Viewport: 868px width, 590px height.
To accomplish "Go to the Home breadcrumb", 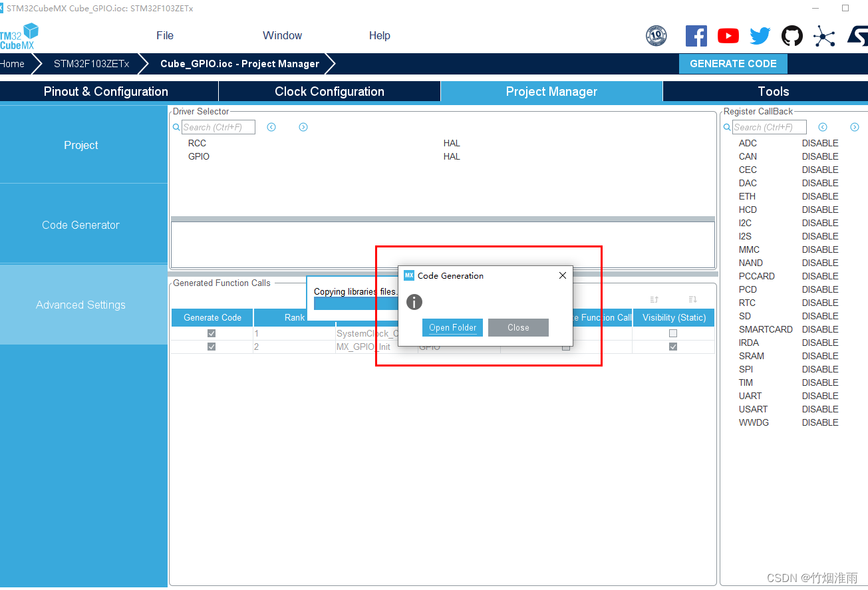I will pos(13,64).
